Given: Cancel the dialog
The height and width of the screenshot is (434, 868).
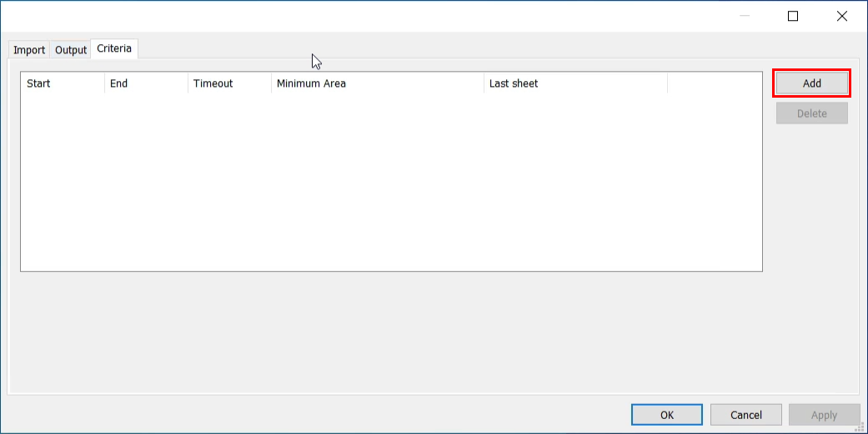Looking at the screenshot, I should point(746,415).
